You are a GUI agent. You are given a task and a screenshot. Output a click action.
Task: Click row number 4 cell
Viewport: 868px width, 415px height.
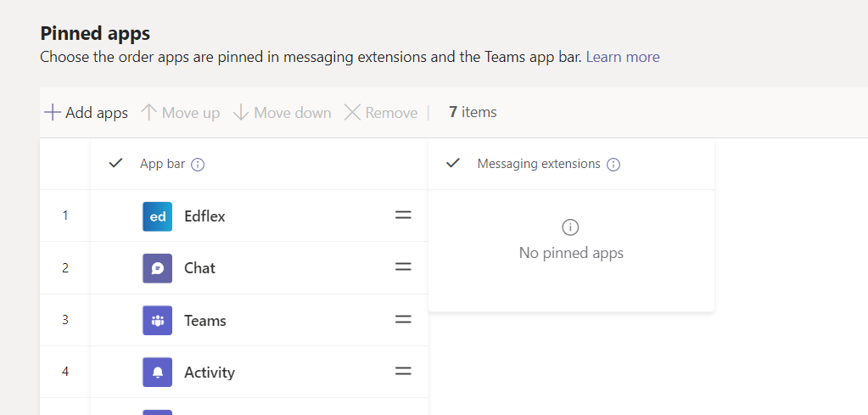point(65,372)
